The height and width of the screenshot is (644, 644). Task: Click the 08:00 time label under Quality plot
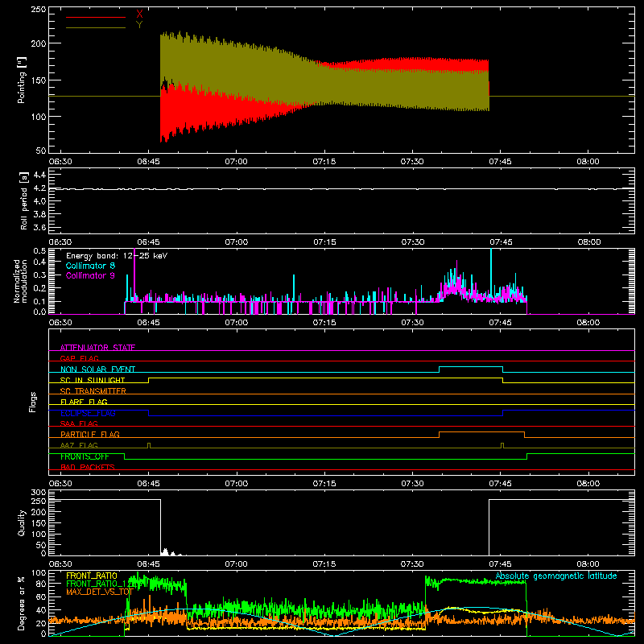(588, 564)
